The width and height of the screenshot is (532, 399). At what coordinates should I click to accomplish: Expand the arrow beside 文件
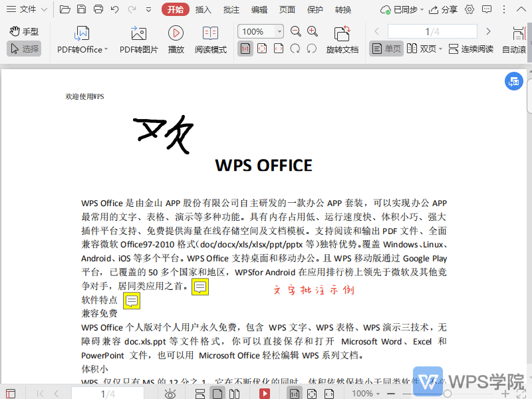[44, 9]
